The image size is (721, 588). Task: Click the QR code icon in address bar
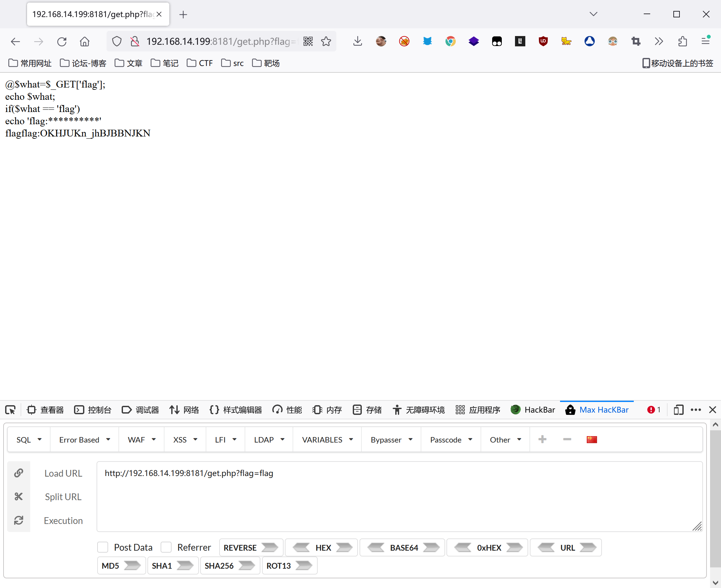(308, 41)
